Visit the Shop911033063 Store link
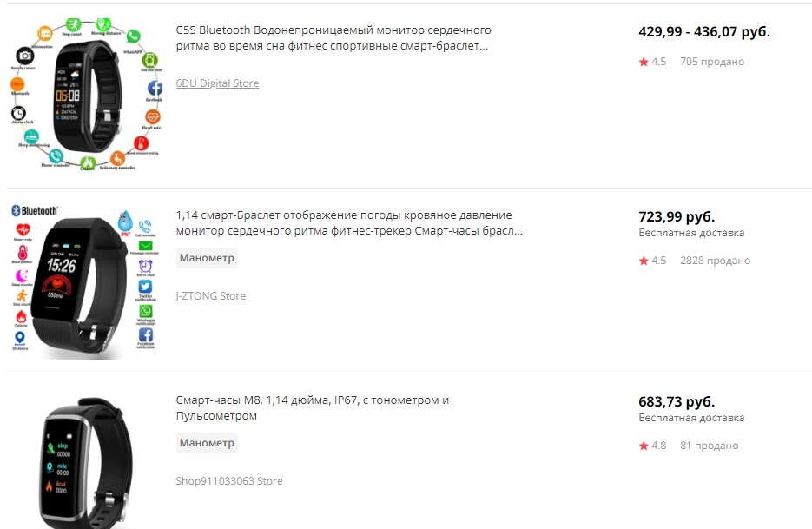This screenshot has height=529, width=812. tap(229, 481)
